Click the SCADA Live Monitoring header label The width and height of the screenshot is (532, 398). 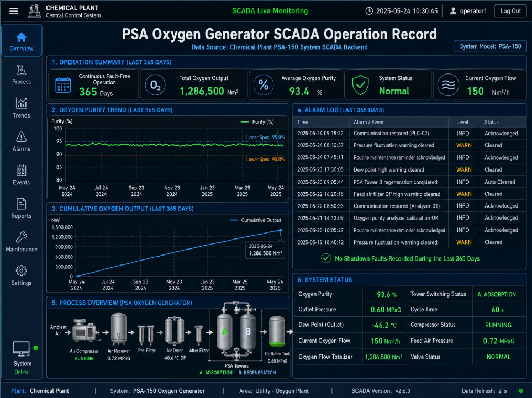pyautogui.click(x=270, y=11)
